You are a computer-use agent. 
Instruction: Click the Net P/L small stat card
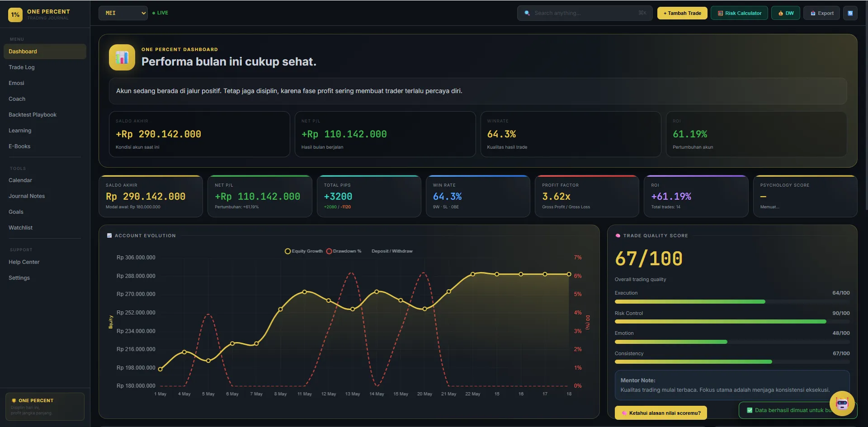tap(260, 196)
